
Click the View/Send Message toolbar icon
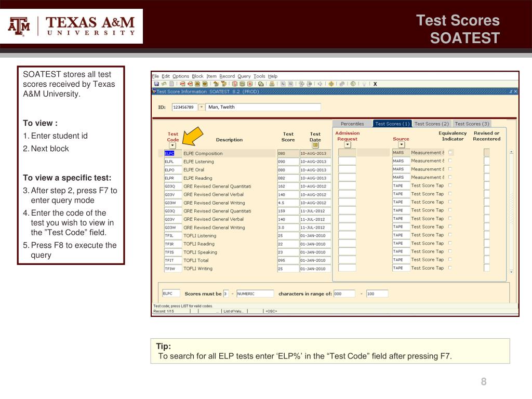261,84
